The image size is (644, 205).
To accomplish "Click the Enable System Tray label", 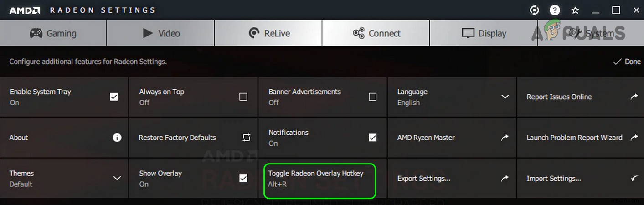I will (41, 92).
